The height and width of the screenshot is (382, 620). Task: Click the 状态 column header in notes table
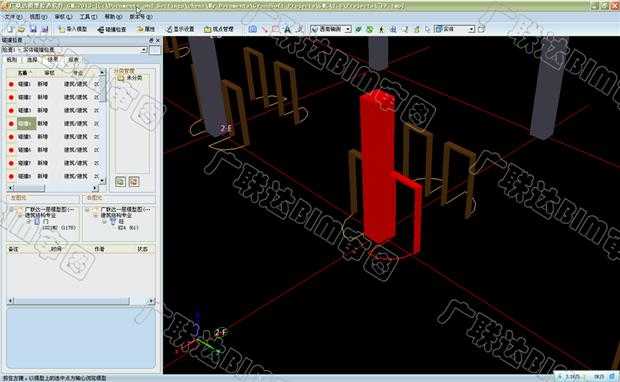(143, 250)
